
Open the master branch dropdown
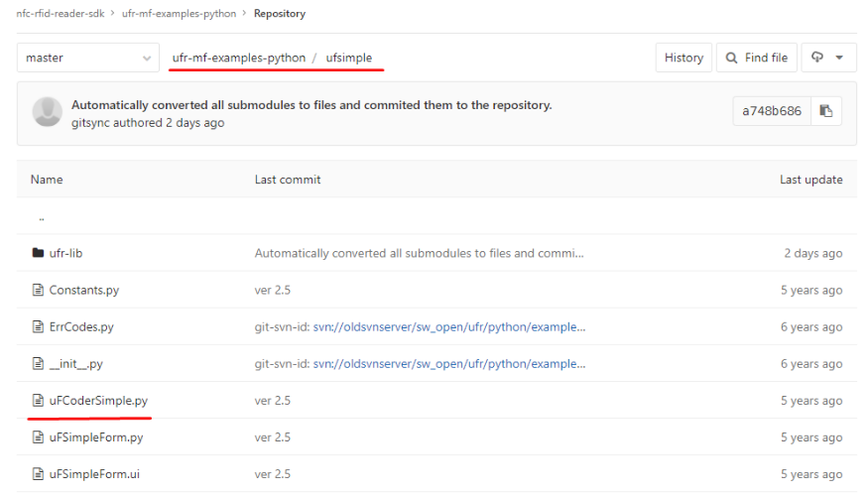(88, 58)
